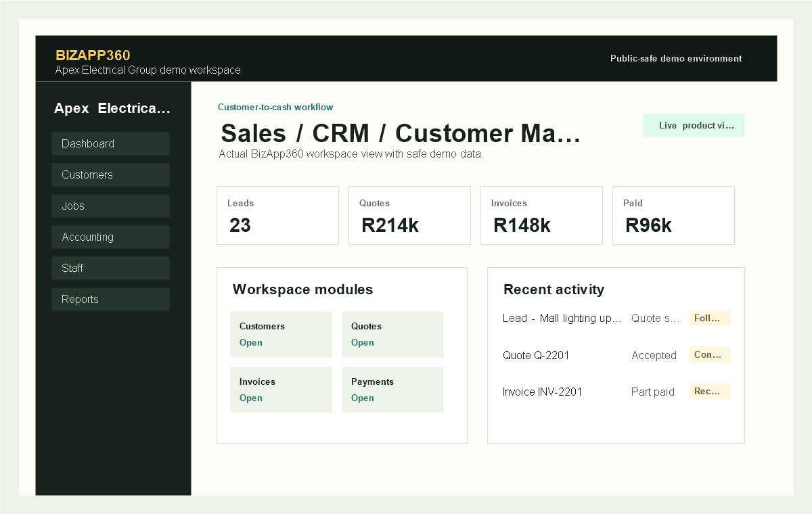Click the Con… tag on Quote Q-2201

[710, 354]
